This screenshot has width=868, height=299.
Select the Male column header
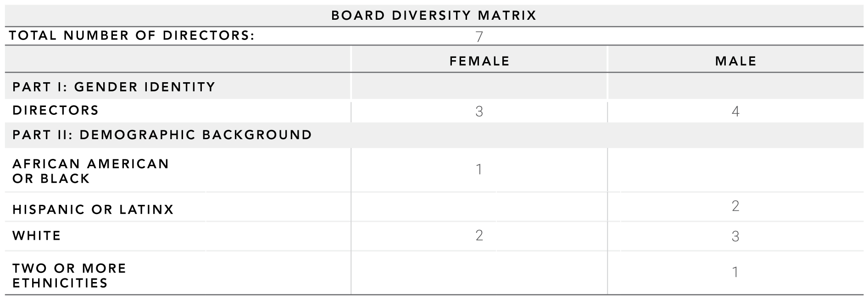[735, 61]
